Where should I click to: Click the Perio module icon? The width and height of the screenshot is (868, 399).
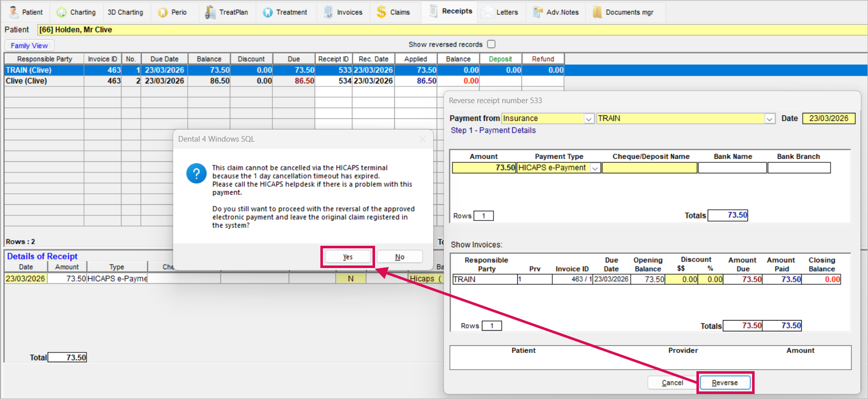coord(162,12)
